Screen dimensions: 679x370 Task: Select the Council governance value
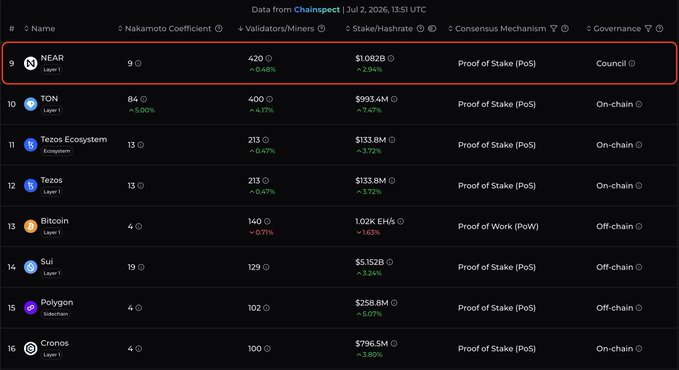pos(611,63)
